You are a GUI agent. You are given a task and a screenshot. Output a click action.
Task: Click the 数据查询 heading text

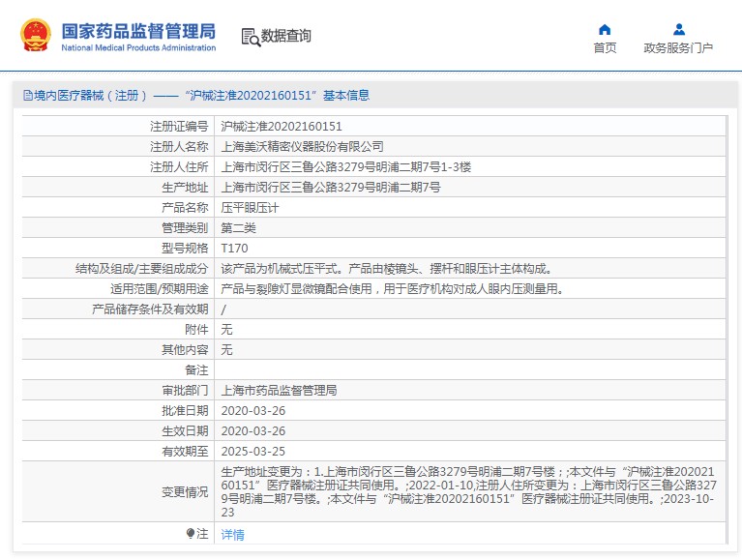point(286,37)
